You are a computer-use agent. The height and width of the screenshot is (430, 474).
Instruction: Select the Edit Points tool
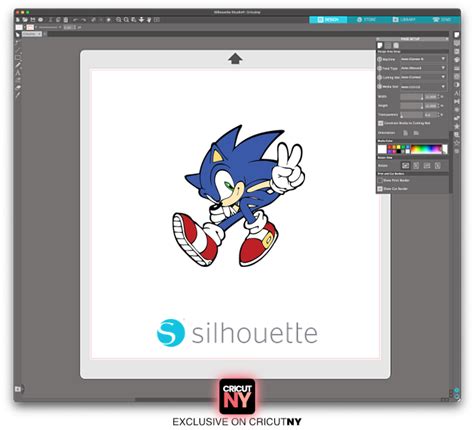pyautogui.click(x=18, y=43)
